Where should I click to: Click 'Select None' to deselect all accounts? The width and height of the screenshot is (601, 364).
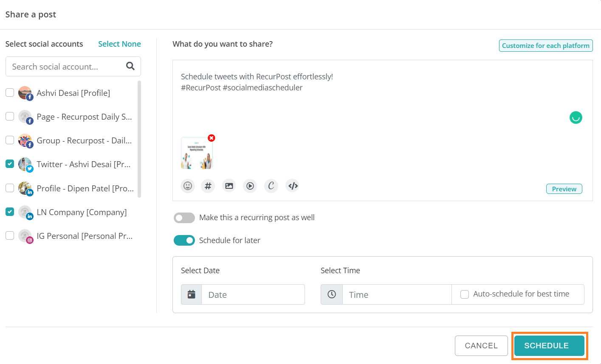(119, 44)
